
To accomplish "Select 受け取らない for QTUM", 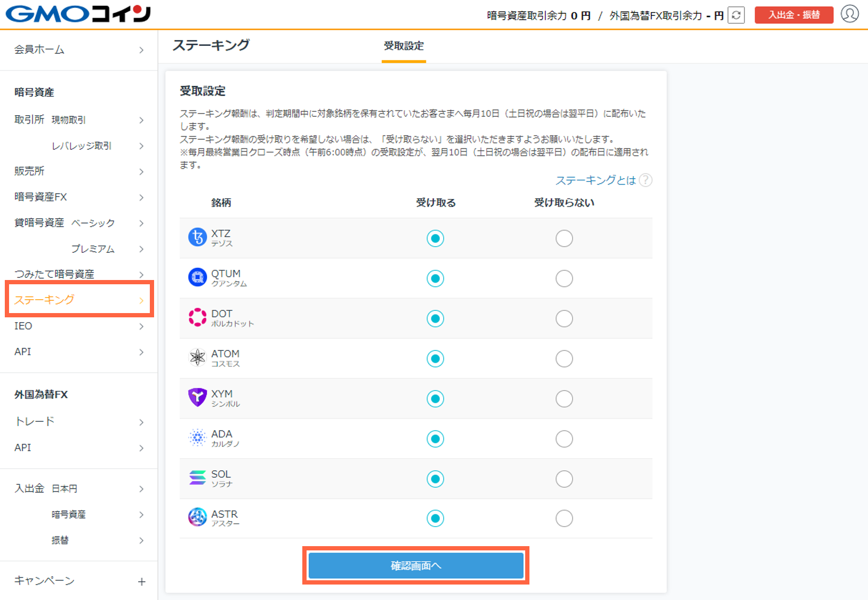I will tap(564, 278).
